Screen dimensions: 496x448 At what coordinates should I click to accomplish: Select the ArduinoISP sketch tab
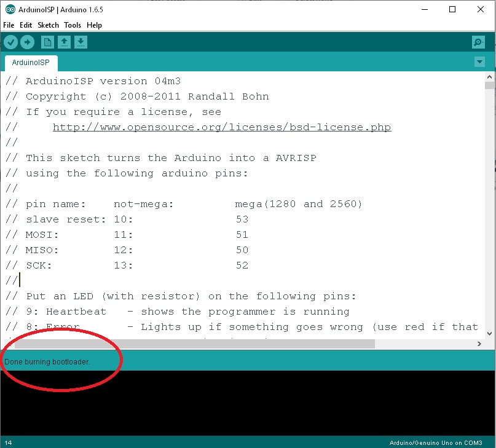pos(31,63)
